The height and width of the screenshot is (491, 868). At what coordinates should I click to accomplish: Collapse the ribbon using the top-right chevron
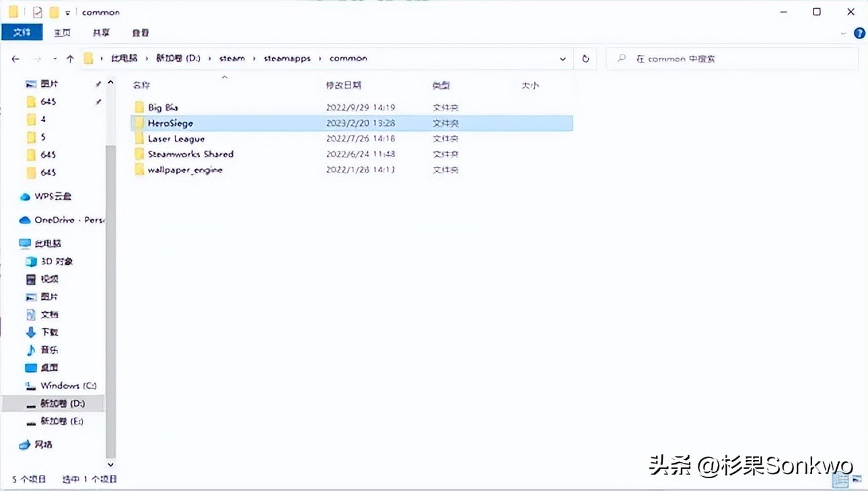coord(843,32)
